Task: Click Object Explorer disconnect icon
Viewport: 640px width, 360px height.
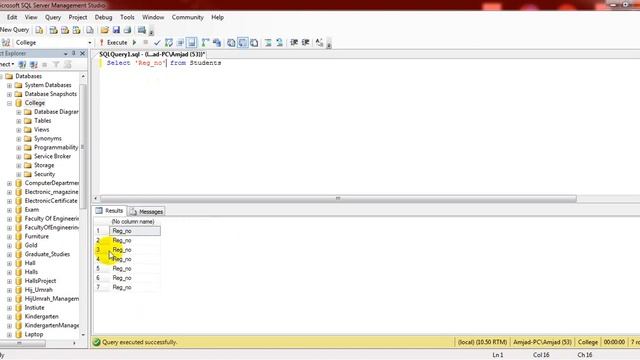Action: pos(34,64)
